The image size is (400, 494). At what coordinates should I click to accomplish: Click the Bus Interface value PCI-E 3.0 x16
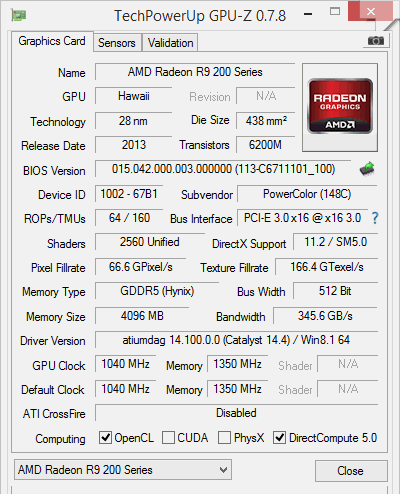[x=303, y=218]
